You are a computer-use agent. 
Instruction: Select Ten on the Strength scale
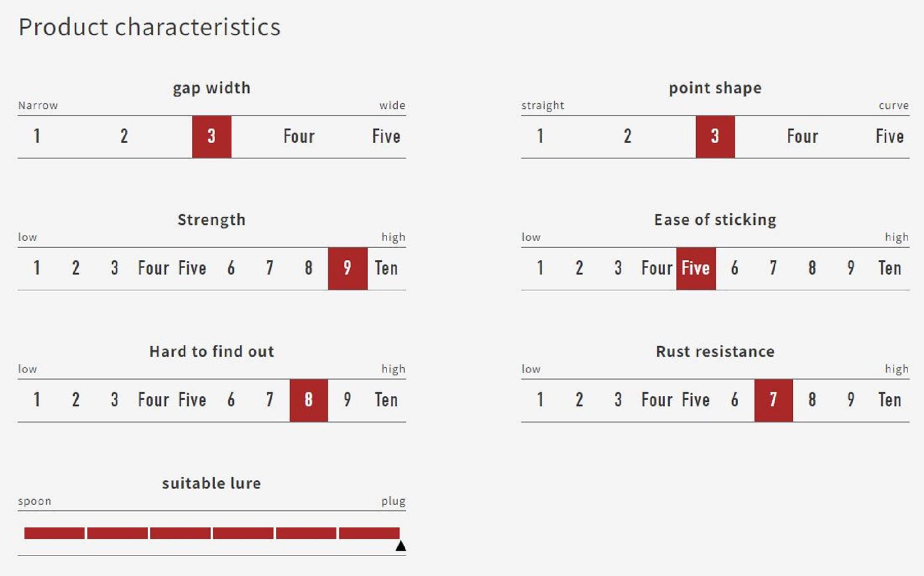pos(386,269)
